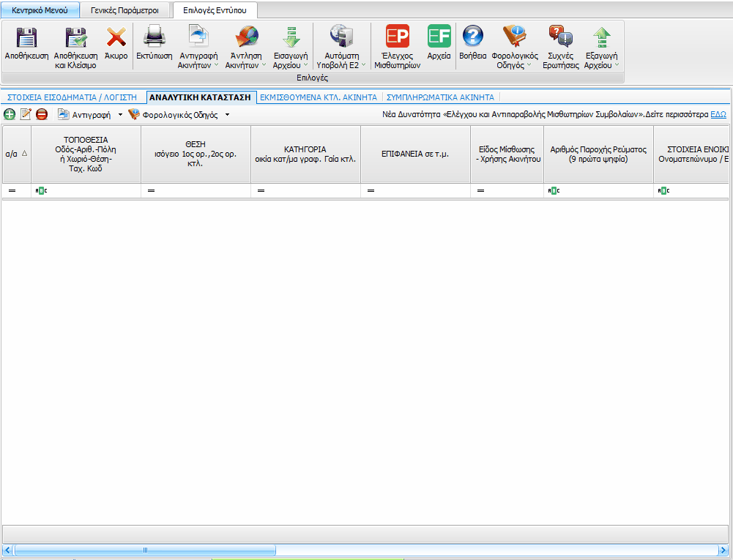Viewport: 733px width, 560px height.
Task: Edit row with the pencil note icon
Action: pos(26,114)
